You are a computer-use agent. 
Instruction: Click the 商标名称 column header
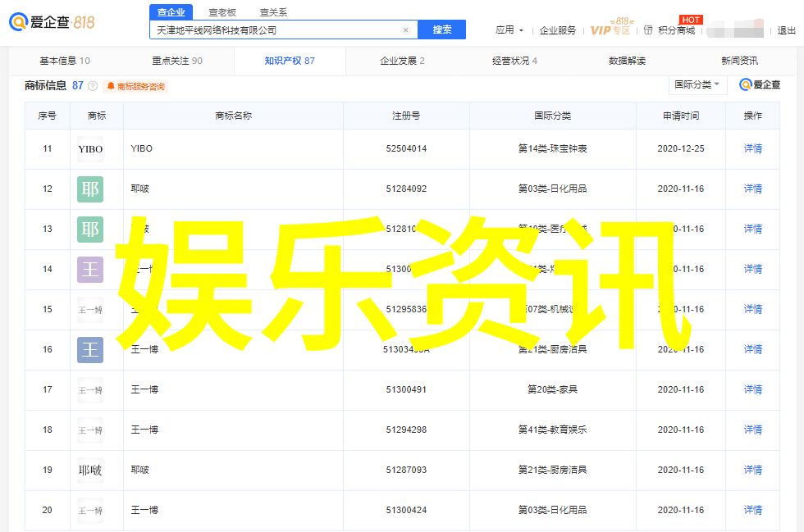tap(233, 116)
